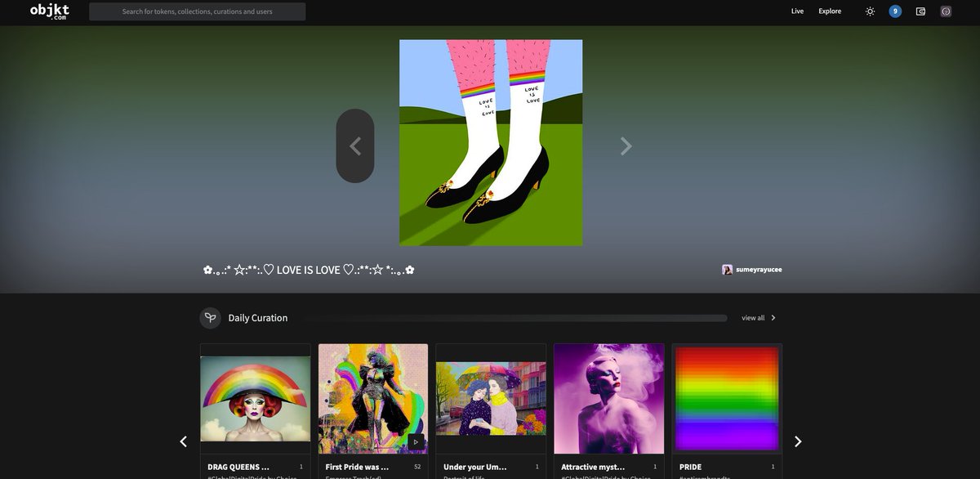
Task: Open the PRIDE rainbow artwork thumbnail
Action: 727,399
